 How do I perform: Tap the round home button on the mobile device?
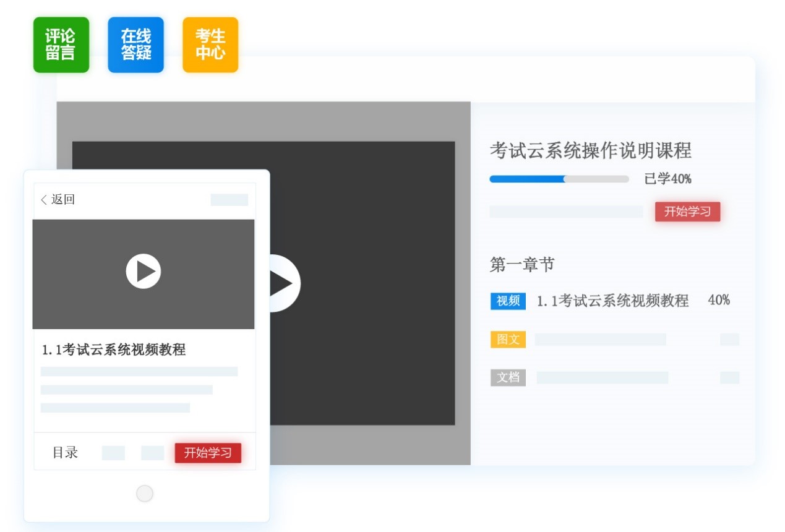145,494
